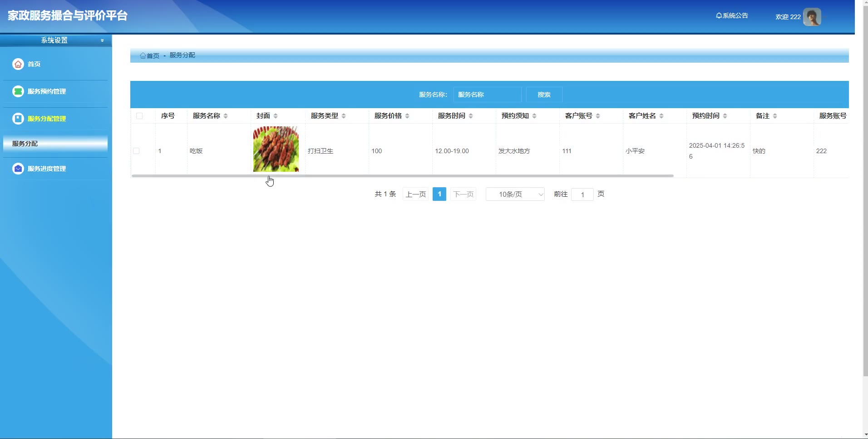The width and height of the screenshot is (868, 439).
Task: Check the row checkbox for 吃饭
Action: pyautogui.click(x=136, y=151)
